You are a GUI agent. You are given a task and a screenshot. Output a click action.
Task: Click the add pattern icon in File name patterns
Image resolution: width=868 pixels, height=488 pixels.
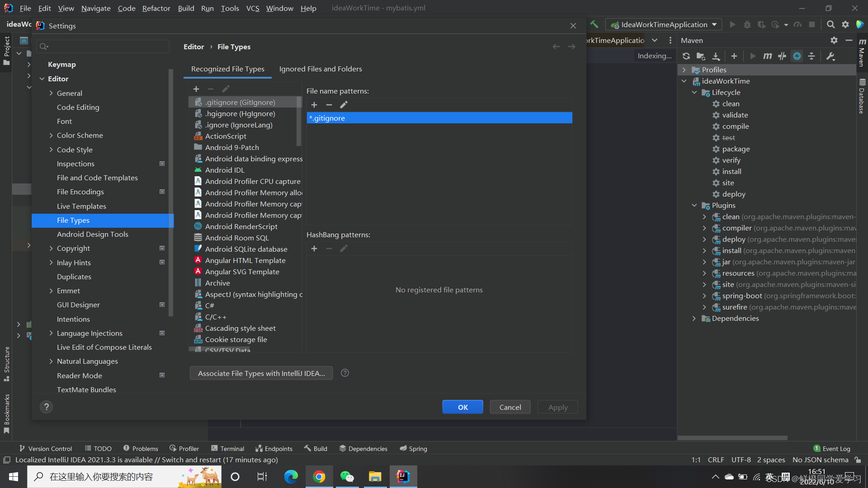pyautogui.click(x=314, y=104)
